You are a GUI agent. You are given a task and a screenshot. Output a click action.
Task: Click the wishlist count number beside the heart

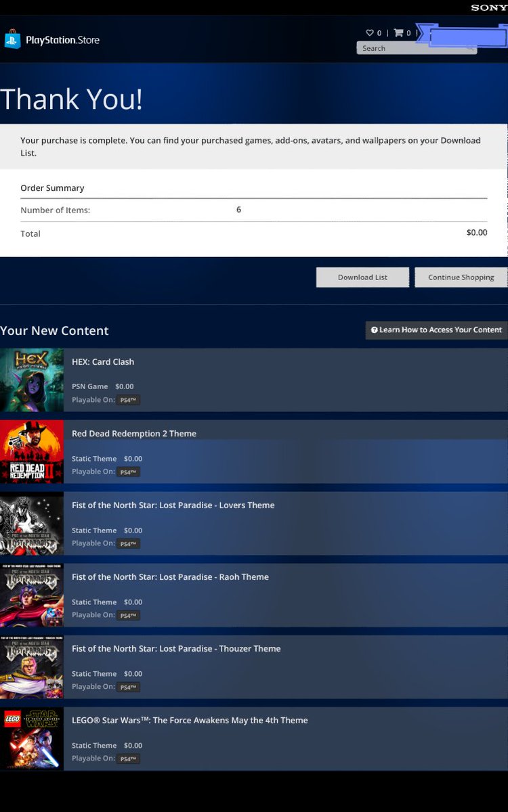(x=379, y=32)
